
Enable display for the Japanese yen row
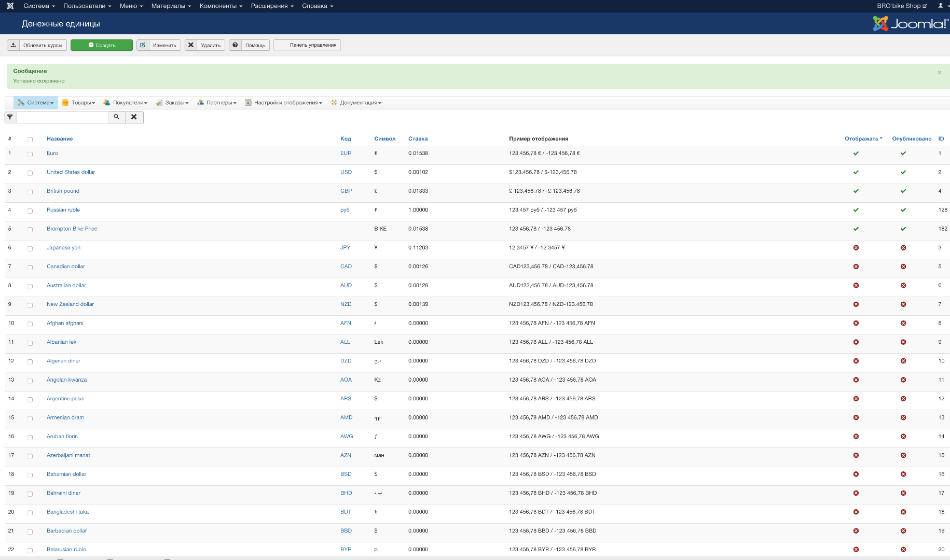pyautogui.click(x=856, y=248)
